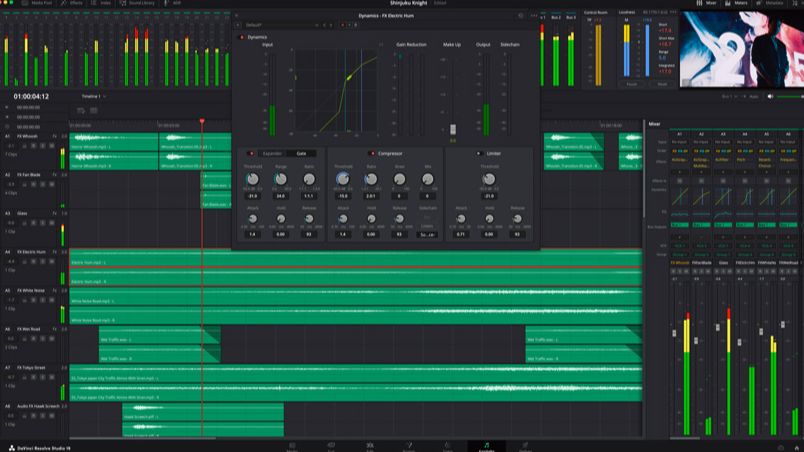The image size is (804, 452).
Task: Toggle the Expander/Gate enable button
Action: [252, 153]
